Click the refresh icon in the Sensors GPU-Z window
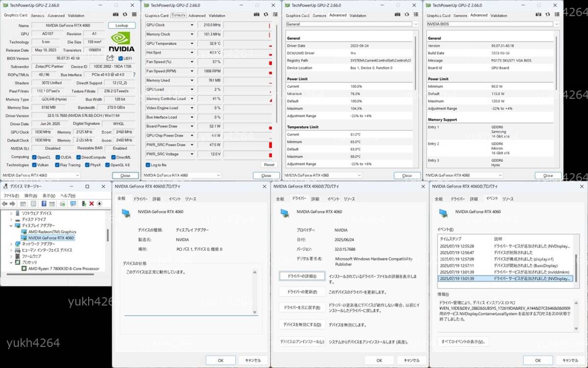This screenshot has height=368, width=588. point(266,15)
